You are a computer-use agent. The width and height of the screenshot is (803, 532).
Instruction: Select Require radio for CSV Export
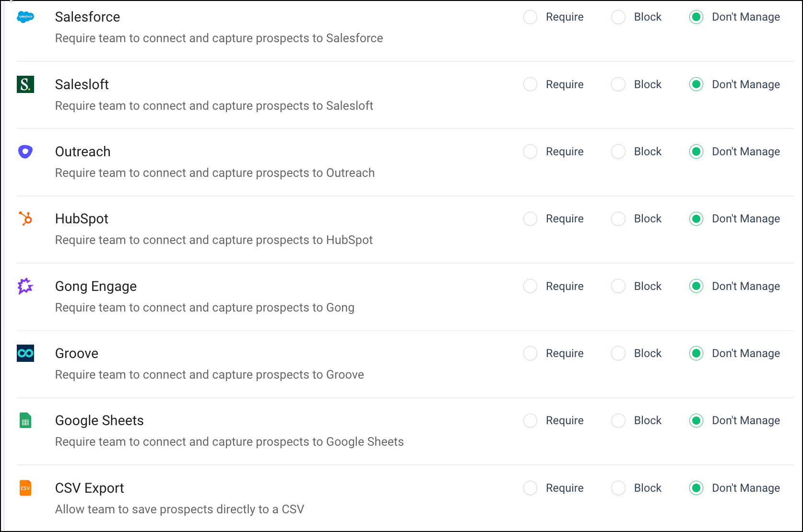tap(530, 488)
